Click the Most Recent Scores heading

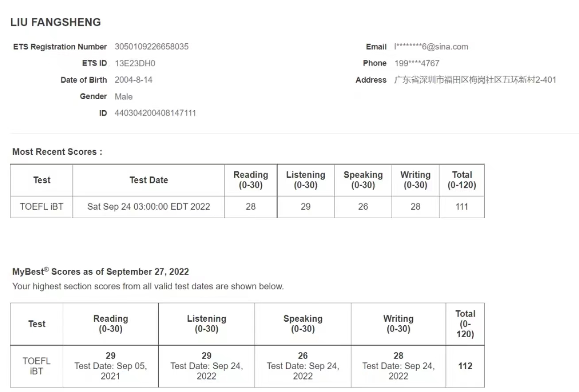(x=57, y=152)
